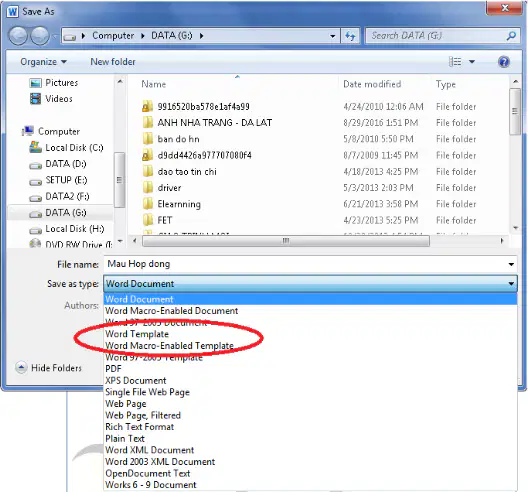This screenshot has height=492, width=528.
Task: Click the refresh icon beside address bar
Action: (350, 36)
